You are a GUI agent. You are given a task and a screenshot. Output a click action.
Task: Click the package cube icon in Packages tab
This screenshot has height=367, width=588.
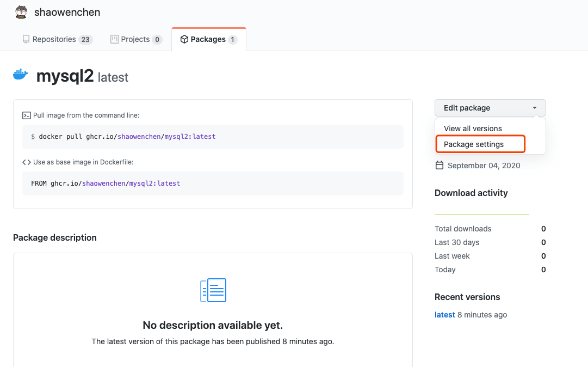click(184, 39)
